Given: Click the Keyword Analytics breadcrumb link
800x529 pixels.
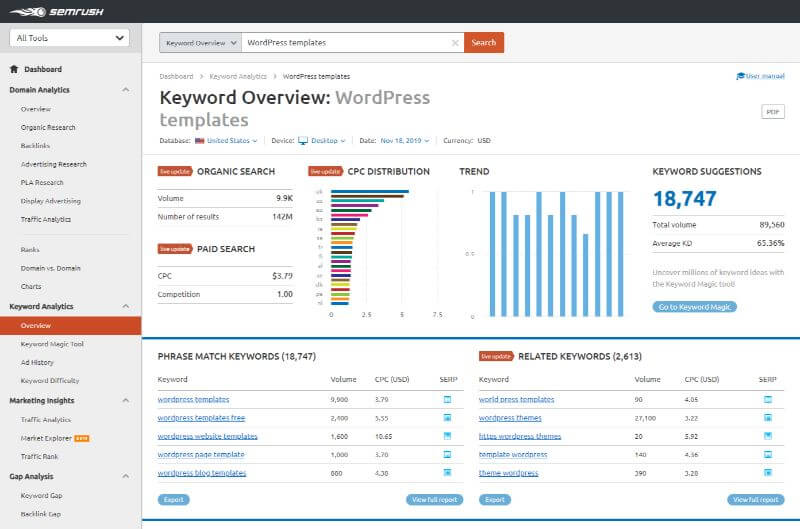Looking at the screenshot, I should pos(238,77).
